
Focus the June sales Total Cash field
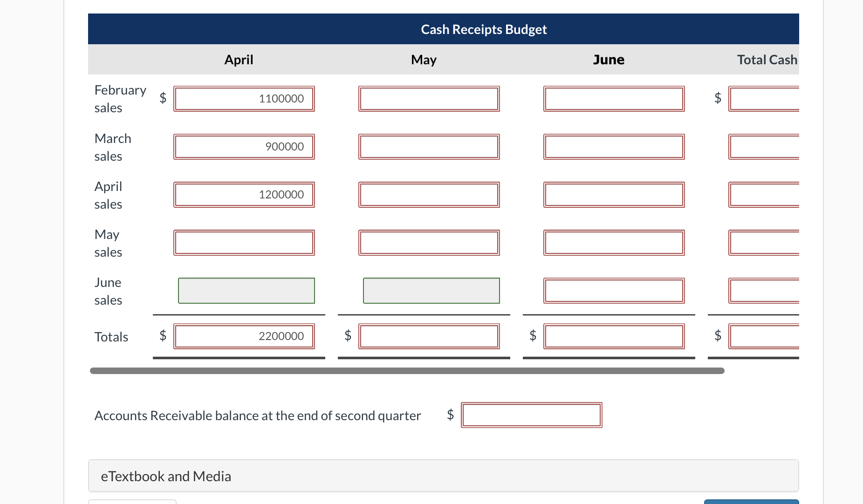click(x=764, y=291)
